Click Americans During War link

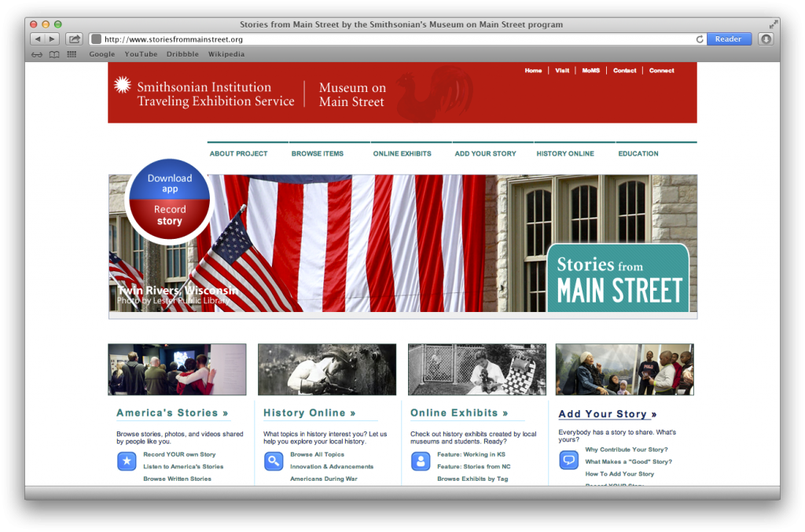[x=323, y=479]
